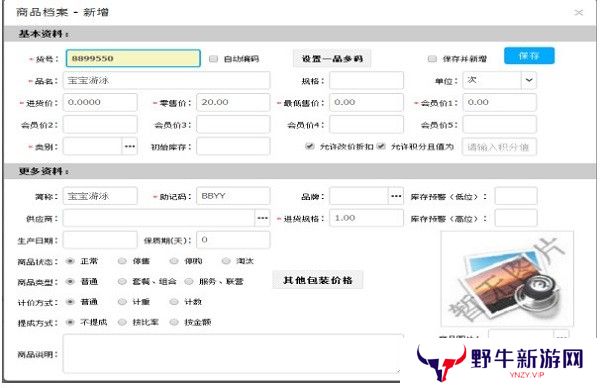Focus the 零售价 input field

coord(233,103)
